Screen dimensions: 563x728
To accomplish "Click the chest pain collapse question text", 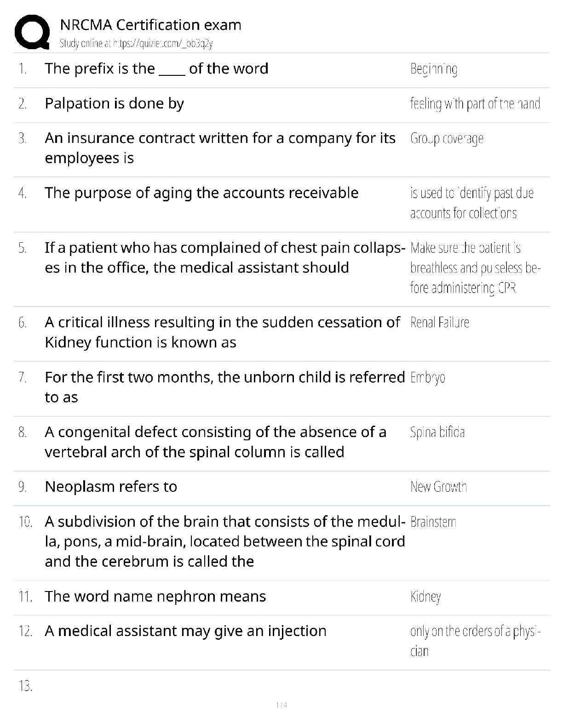I will 224,257.
